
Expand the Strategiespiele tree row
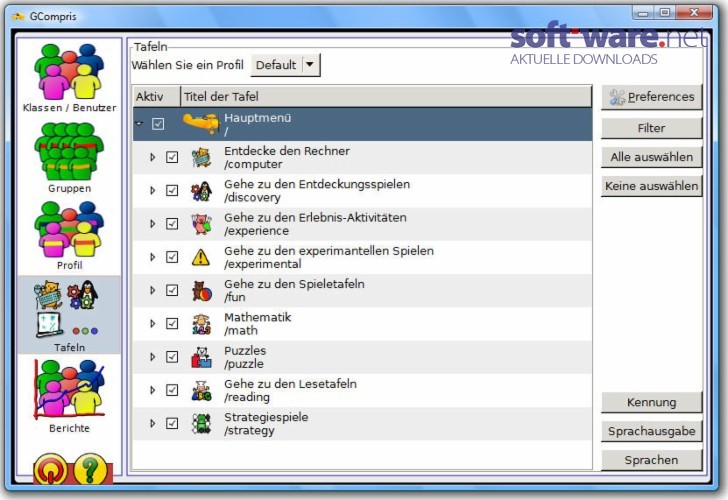tap(152, 424)
